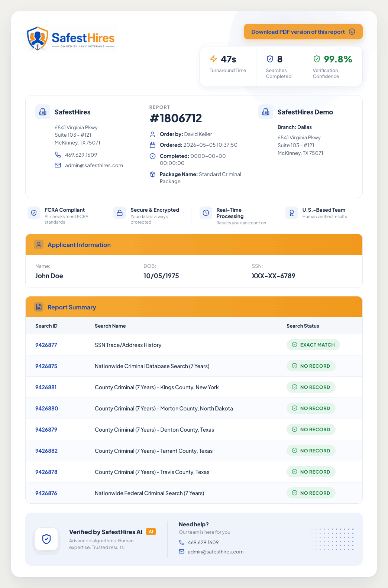388x588 pixels.
Task: Click the envelope icon in Need help section
Action: click(x=182, y=552)
